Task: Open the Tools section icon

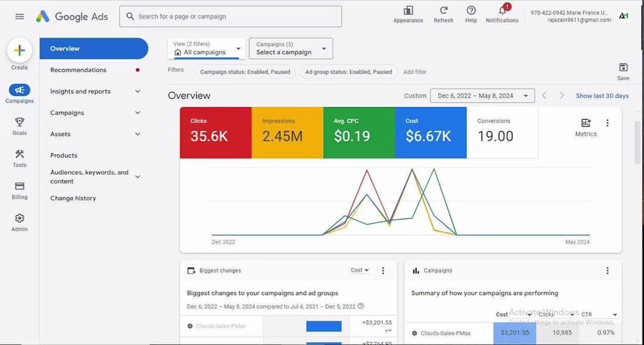Action: pyautogui.click(x=19, y=154)
